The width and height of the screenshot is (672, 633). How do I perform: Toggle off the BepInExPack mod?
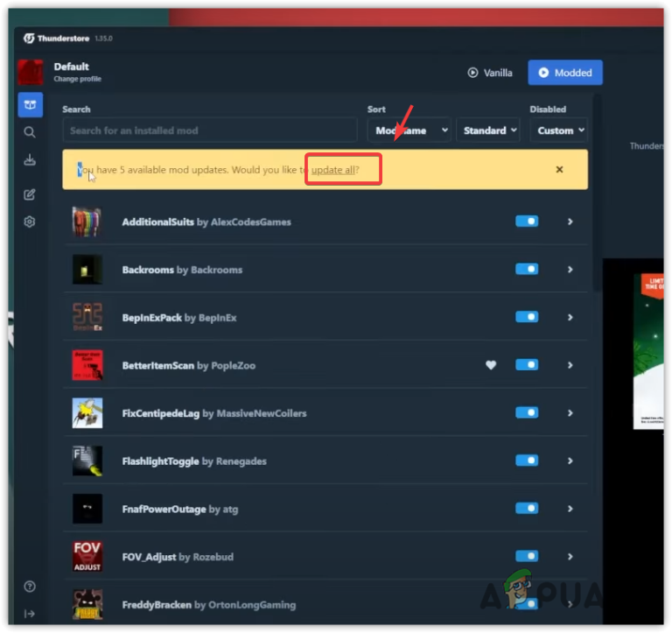click(x=527, y=317)
